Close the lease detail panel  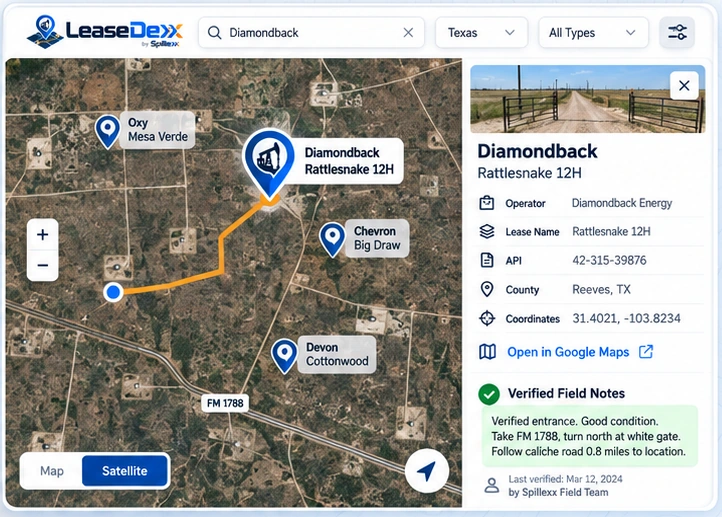point(684,86)
